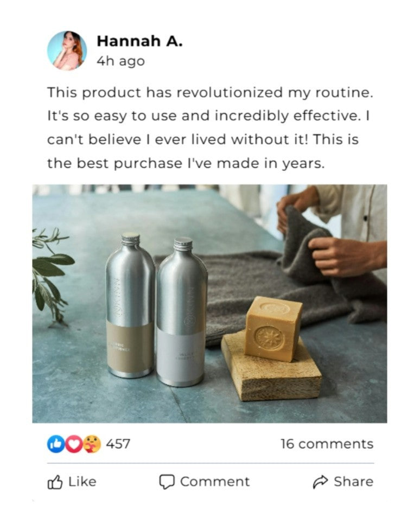Open Hannah A.'s profile picture
Image resolution: width=420 pixels, height=525 pixels.
[67, 50]
